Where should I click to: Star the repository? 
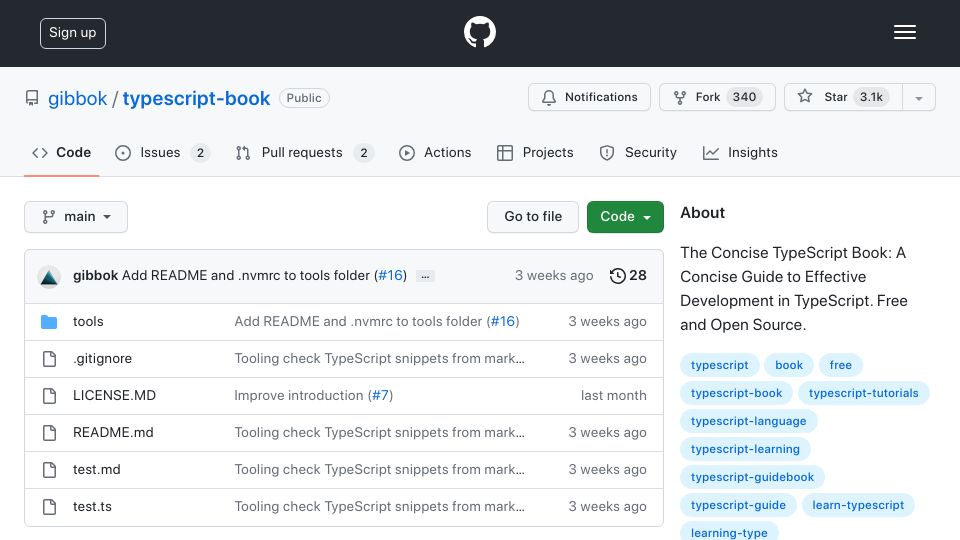pyautogui.click(x=843, y=97)
